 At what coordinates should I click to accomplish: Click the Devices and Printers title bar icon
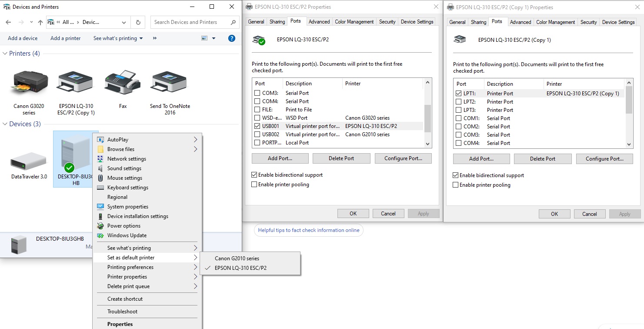click(x=7, y=7)
